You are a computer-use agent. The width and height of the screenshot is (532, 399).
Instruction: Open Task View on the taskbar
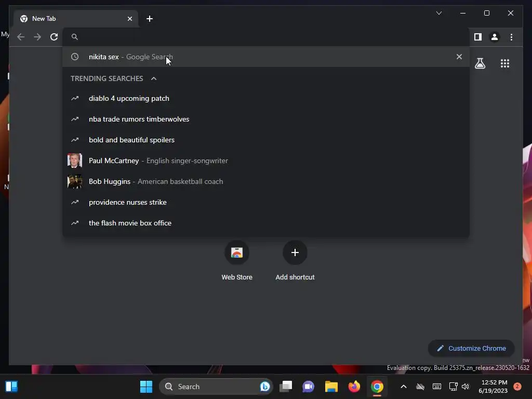[286, 387]
